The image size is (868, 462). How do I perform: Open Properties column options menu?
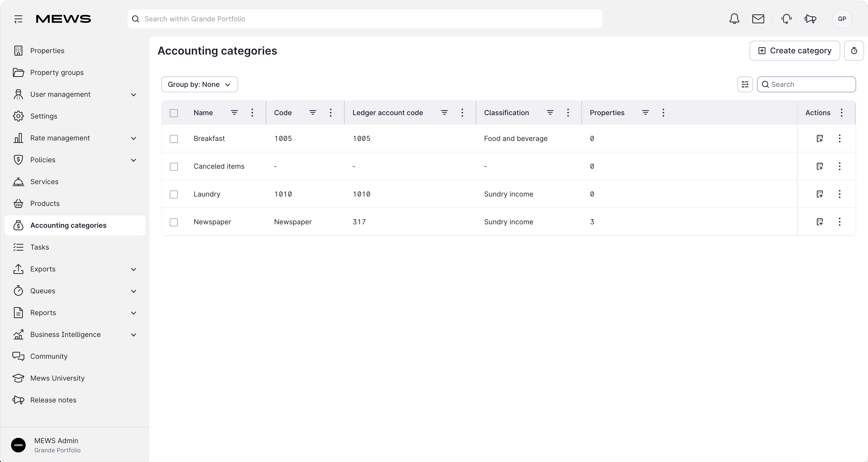[663, 112]
